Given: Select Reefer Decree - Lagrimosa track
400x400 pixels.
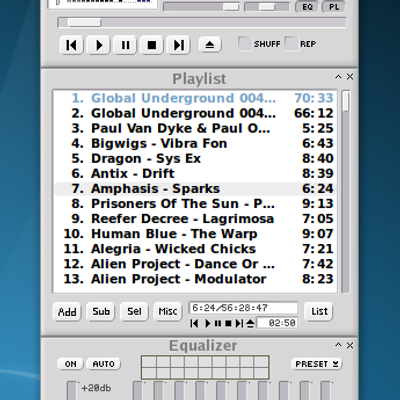Looking at the screenshot, I should pos(195,219).
